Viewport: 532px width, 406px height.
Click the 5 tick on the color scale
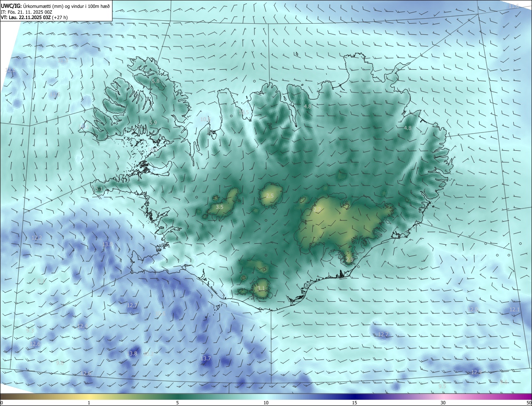[x=177, y=403]
